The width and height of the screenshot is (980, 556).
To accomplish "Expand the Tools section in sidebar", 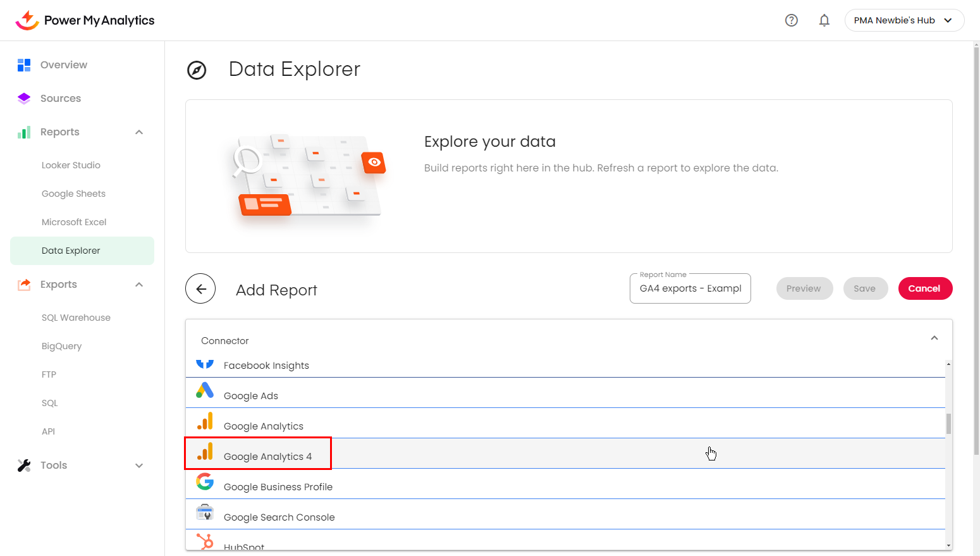I will click(x=139, y=466).
